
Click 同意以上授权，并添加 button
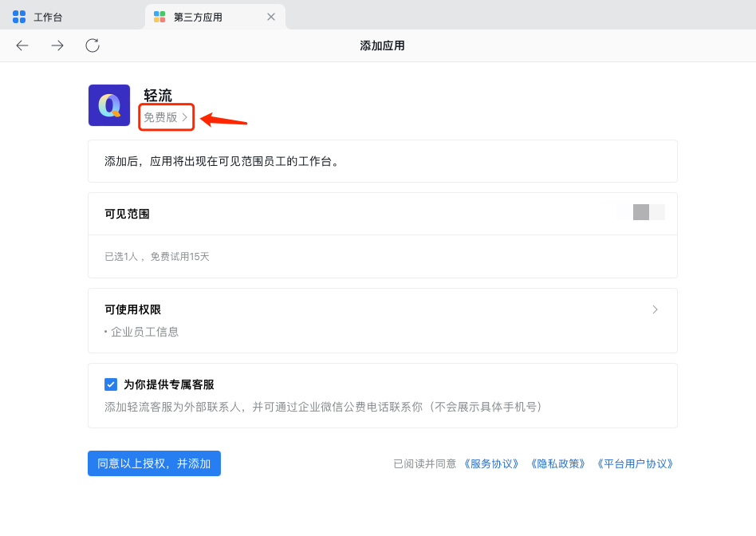point(154,463)
